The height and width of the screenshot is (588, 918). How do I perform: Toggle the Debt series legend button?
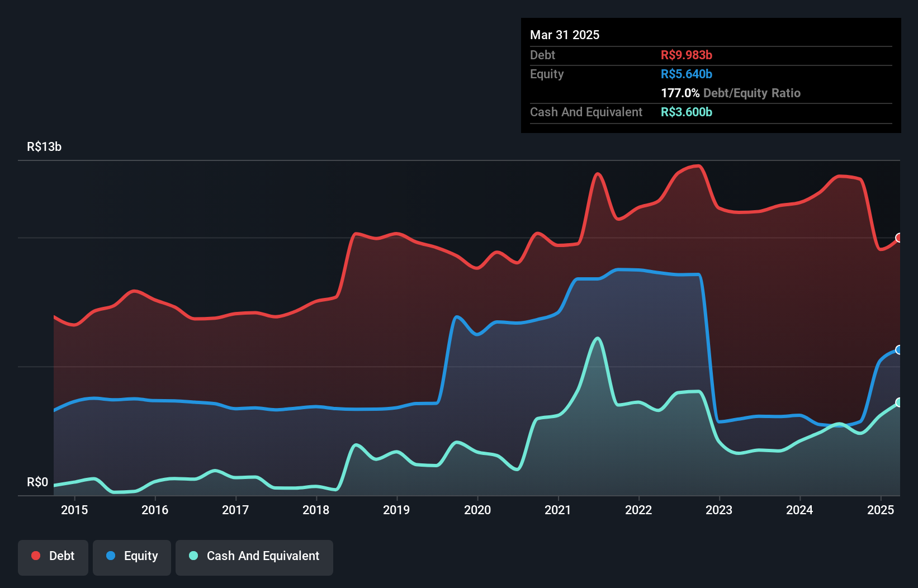point(53,557)
